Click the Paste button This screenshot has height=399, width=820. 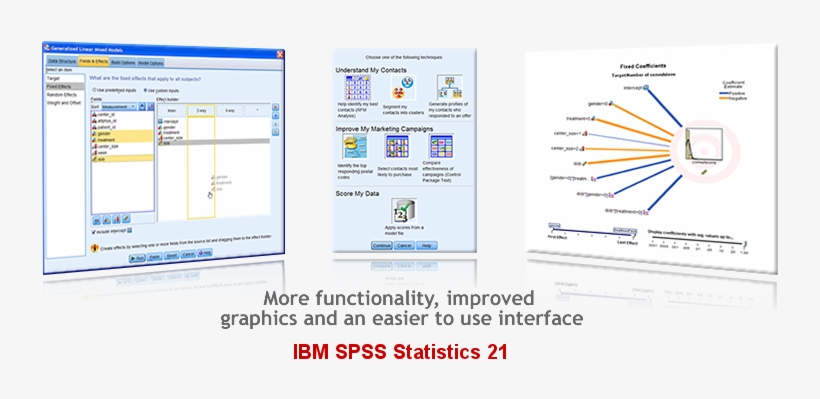tap(155, 257)
